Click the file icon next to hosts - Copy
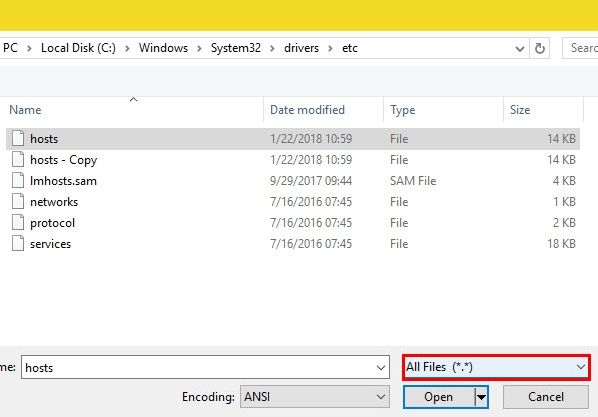 click(18, 159)
